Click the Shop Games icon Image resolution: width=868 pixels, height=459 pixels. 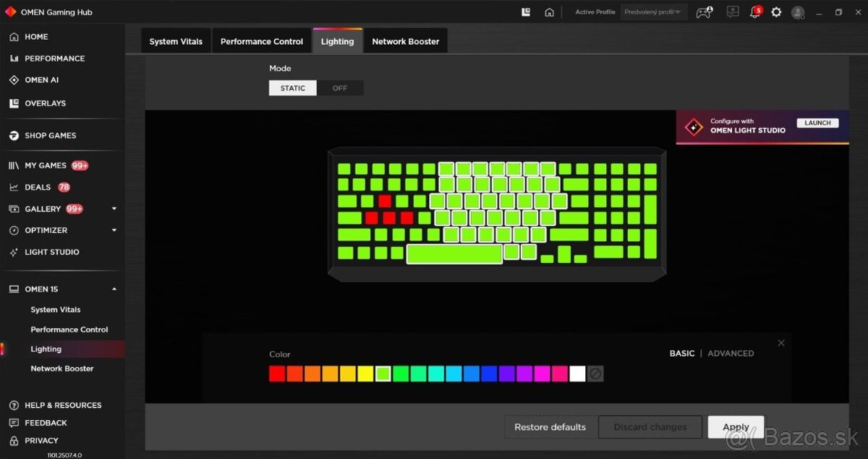pyautogui.click(x=14, y=135)
